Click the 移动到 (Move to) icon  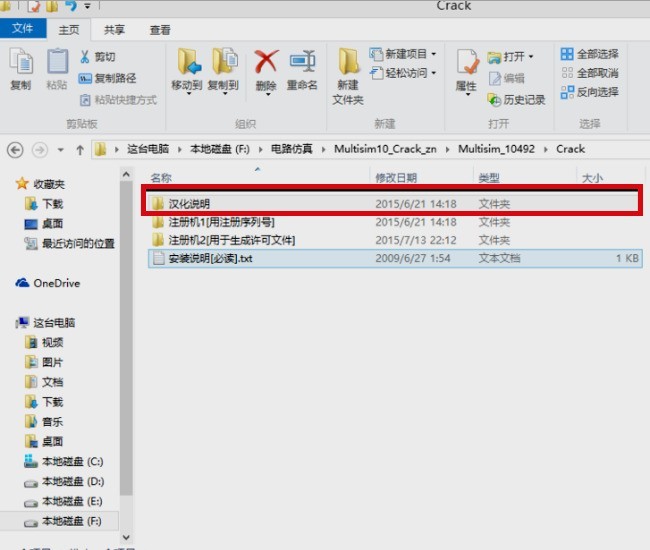click(187, 68)
